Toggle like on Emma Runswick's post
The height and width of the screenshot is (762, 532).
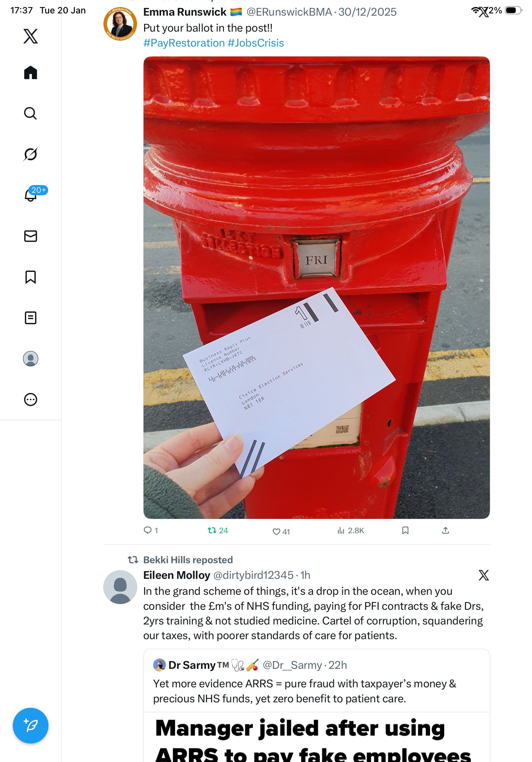pos(281,531)
